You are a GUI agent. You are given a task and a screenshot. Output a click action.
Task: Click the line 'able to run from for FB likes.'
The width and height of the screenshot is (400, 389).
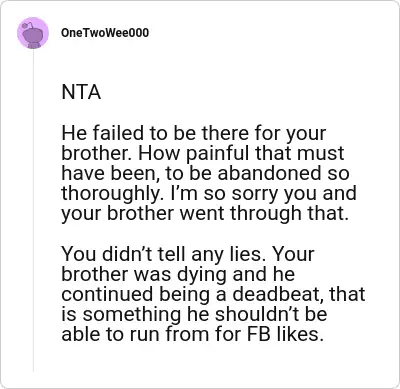(193, 334)
